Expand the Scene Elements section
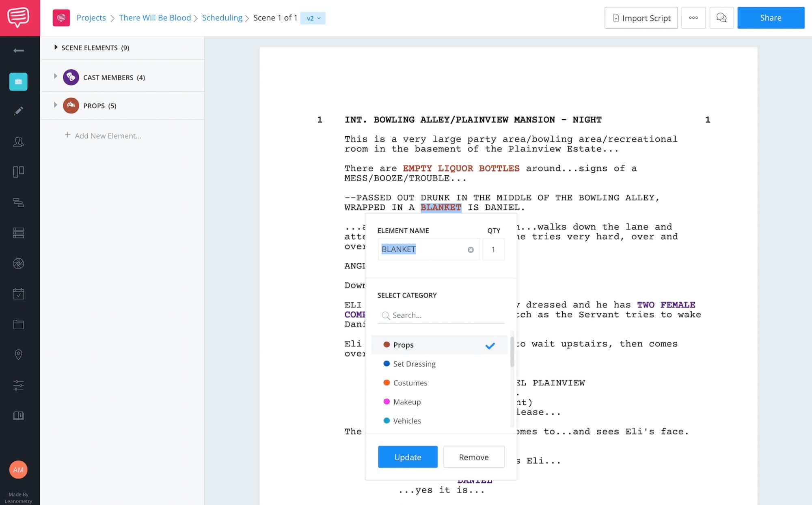Screen dimensions: 812x505 (56, 47)
